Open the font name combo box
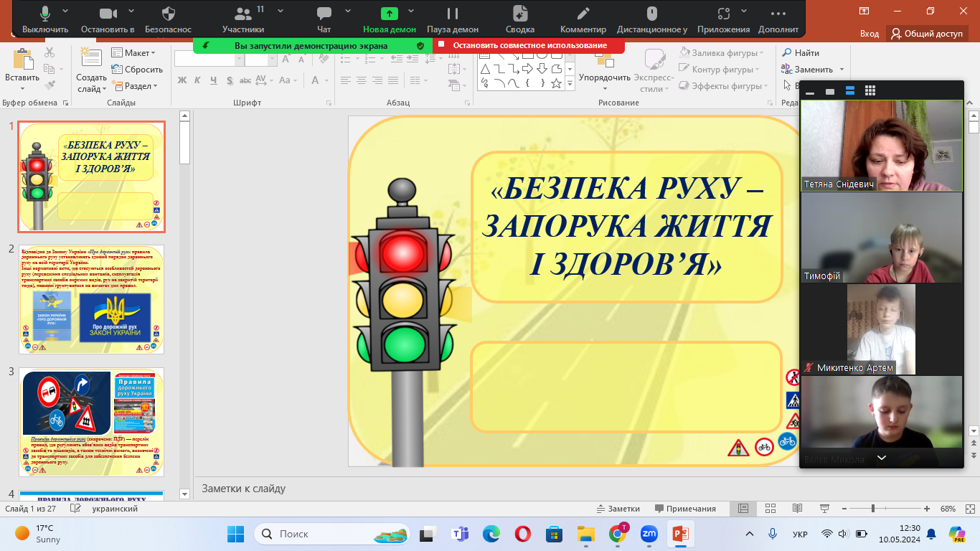The height and width of the screenshot is (551, 980). pos(209,60)
